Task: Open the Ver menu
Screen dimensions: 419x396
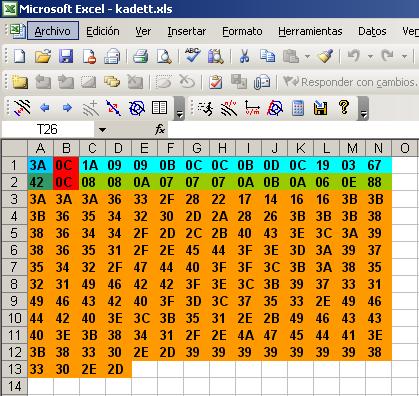Action: pos(143,31)
